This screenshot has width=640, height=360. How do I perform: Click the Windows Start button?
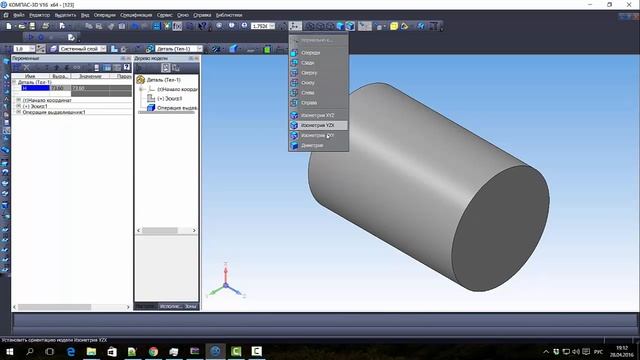tap(10, 351)
